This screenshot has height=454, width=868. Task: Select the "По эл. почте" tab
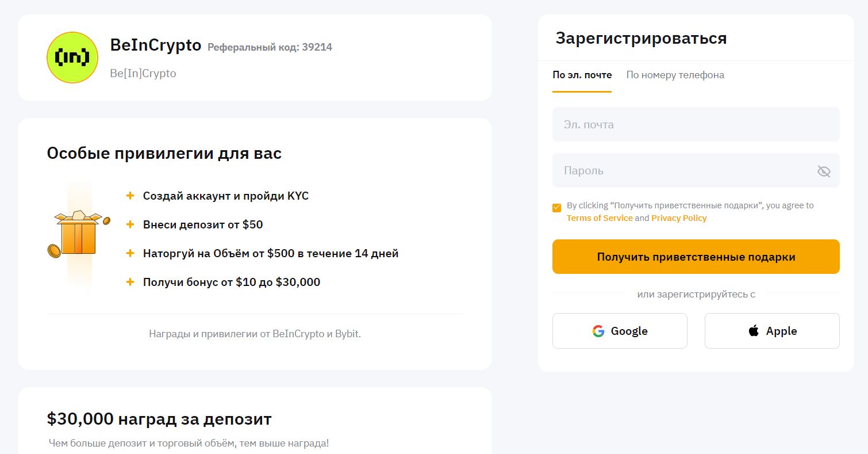click(x=582, y=75)
